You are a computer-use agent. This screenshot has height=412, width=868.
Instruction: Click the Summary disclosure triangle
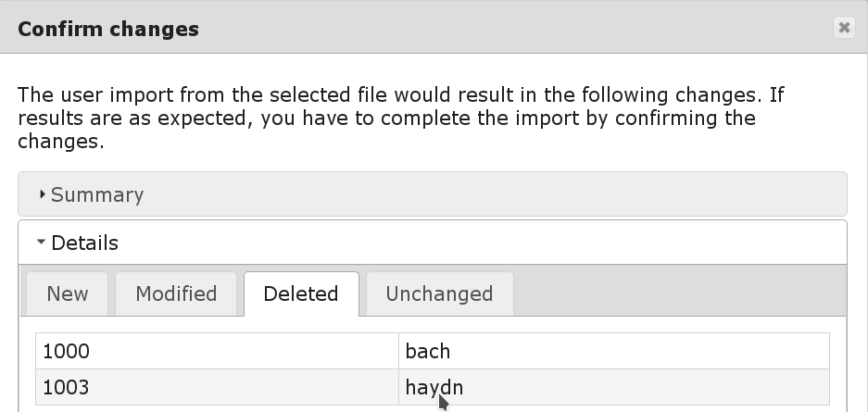(x=43, y=194)
